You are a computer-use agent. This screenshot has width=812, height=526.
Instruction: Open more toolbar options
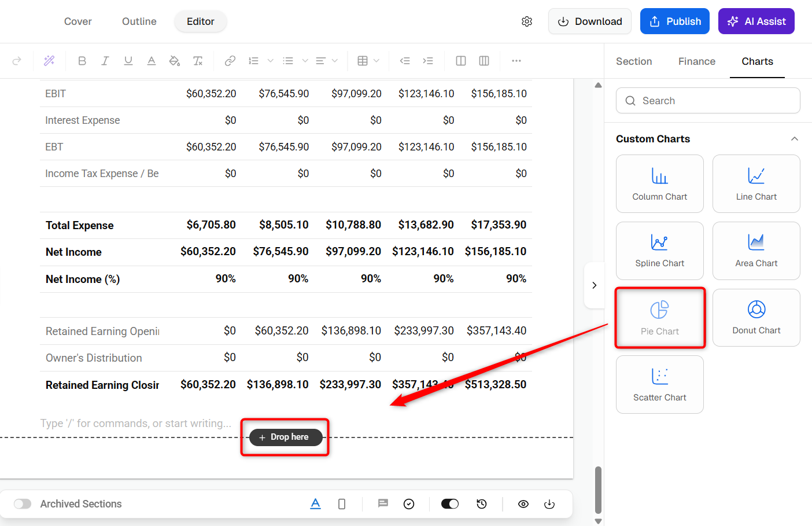pos(516,61)
